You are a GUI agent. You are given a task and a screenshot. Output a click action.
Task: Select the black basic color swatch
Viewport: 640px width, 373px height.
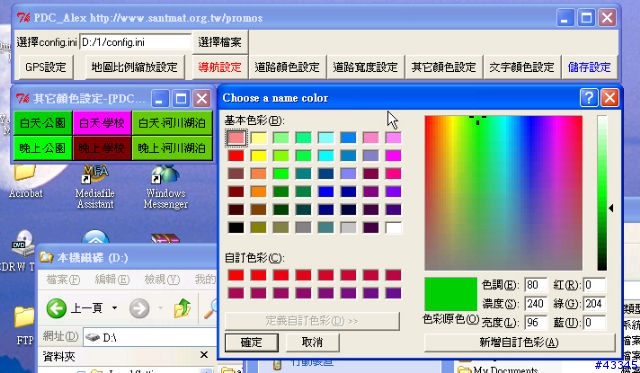[236, 227]
